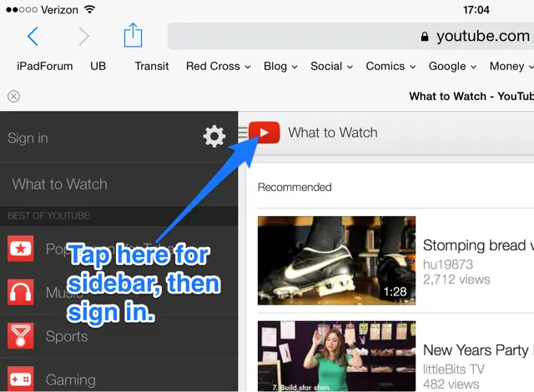Open YouTube settings gear icon
The image size is (534, 392).
(x=214, y=137)
